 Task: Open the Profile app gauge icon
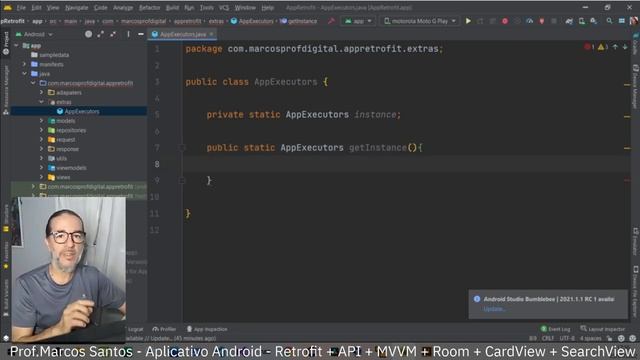tap(529, 21)
